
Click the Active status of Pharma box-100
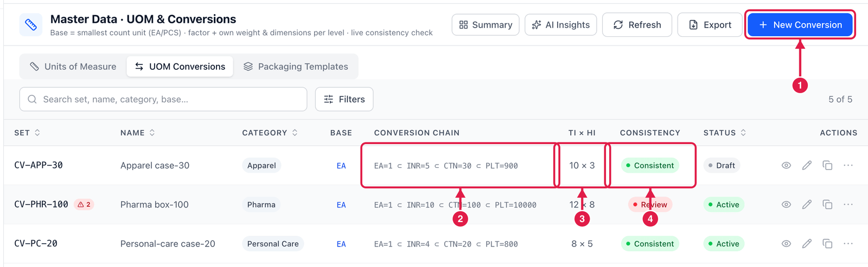tap(724, 205)
